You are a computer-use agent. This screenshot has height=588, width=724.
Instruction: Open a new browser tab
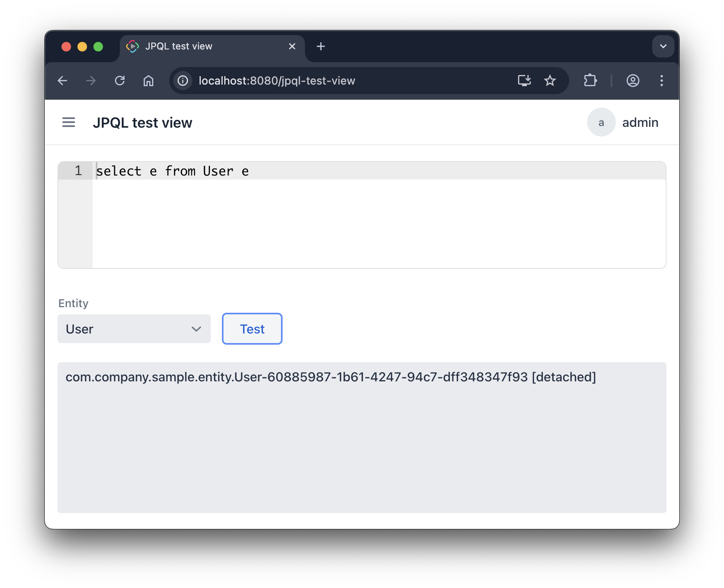click(320, 47)
